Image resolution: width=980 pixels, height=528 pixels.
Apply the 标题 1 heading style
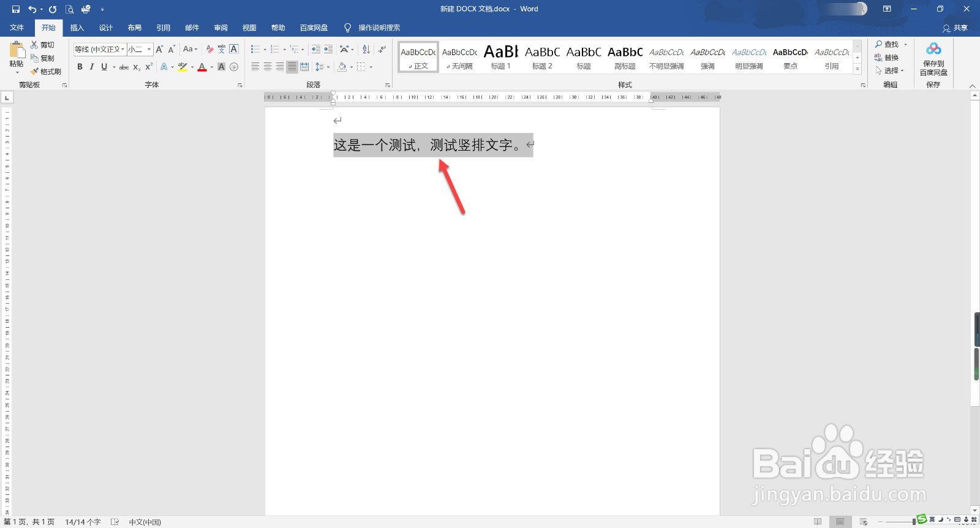500,58
